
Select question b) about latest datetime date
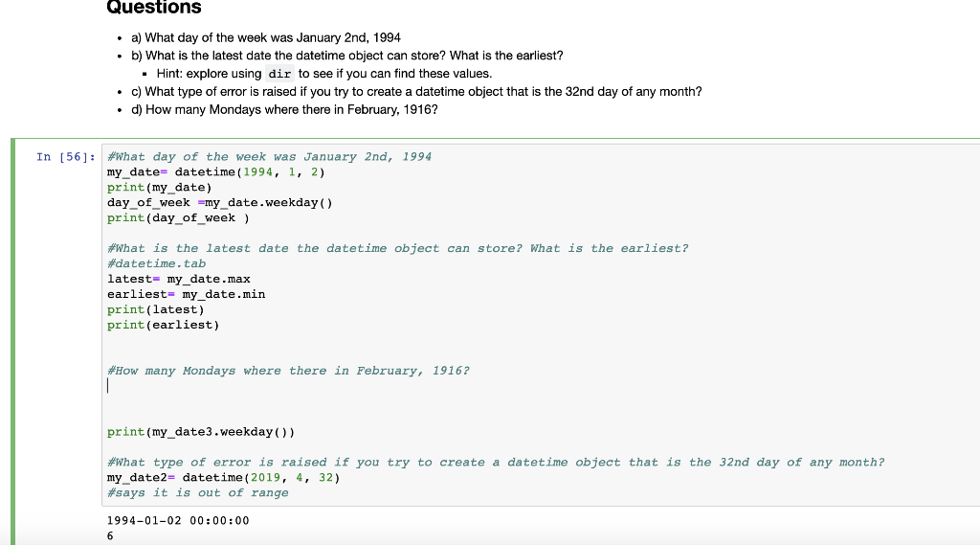point(346,56)
